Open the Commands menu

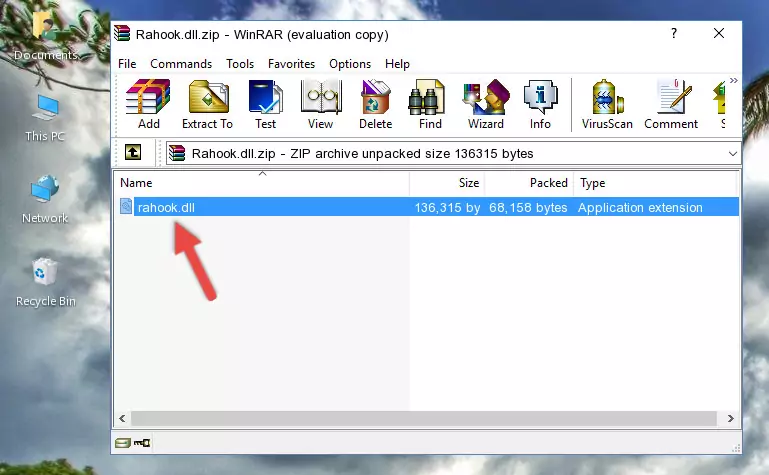181,64
